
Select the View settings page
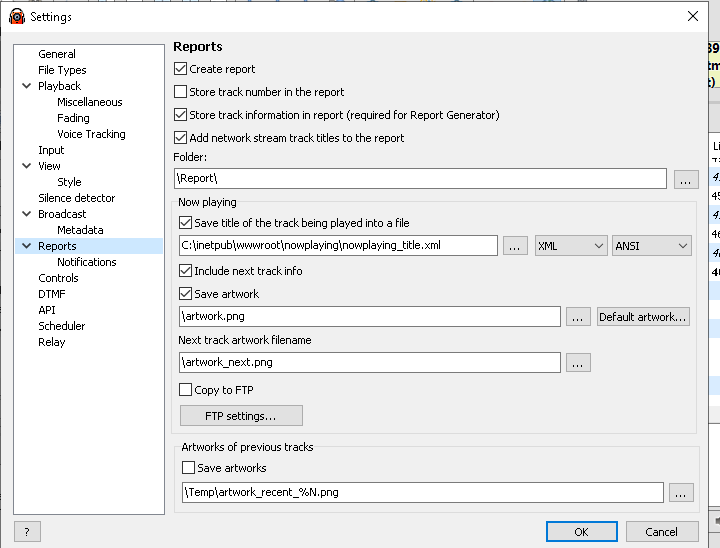coord(49,166)
